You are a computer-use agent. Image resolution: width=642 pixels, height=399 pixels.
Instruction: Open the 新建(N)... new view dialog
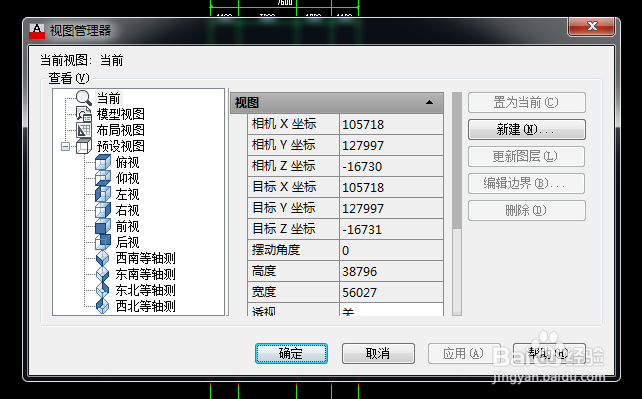[527, 129]
